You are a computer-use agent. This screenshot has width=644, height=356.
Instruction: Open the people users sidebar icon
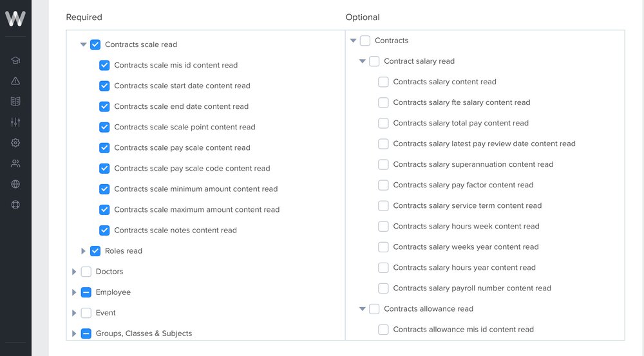[x=15, y=164]
